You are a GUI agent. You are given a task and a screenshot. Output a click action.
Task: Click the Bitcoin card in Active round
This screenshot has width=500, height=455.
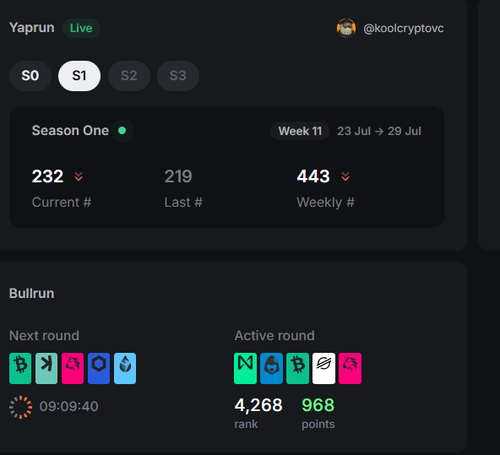pos(298,368)
